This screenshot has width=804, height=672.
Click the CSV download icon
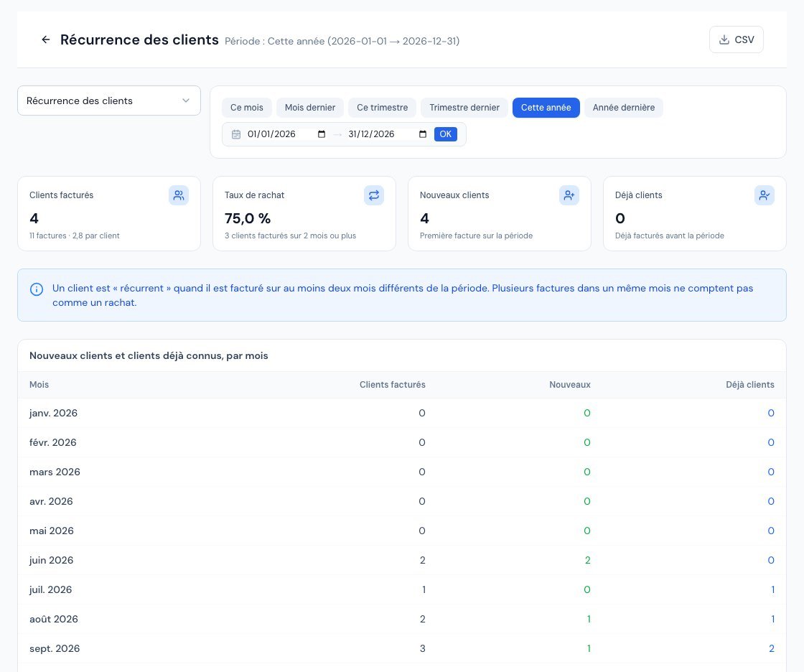tap(724, 39)
